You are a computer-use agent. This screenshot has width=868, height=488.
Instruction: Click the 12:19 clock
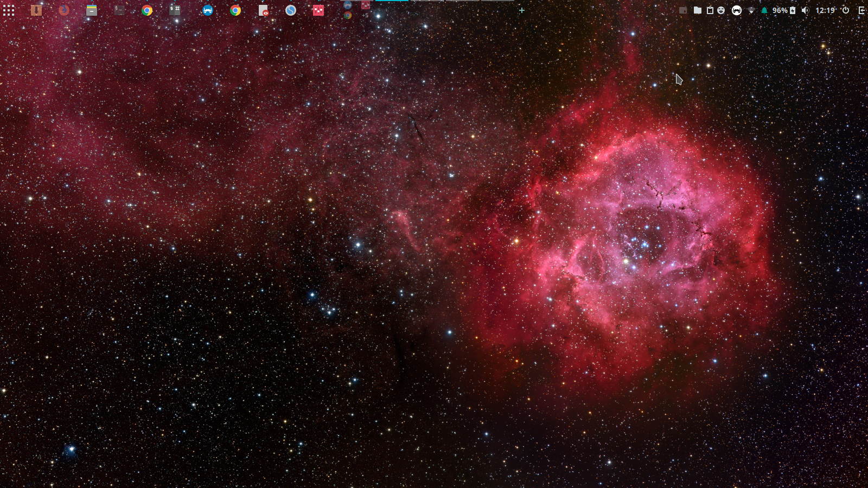(825, 10)
